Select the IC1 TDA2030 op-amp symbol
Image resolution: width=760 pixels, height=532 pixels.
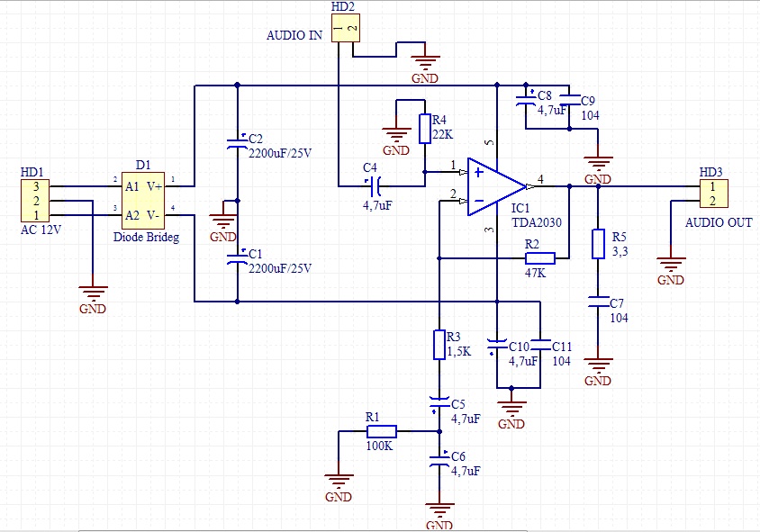(x=497, y=186)
